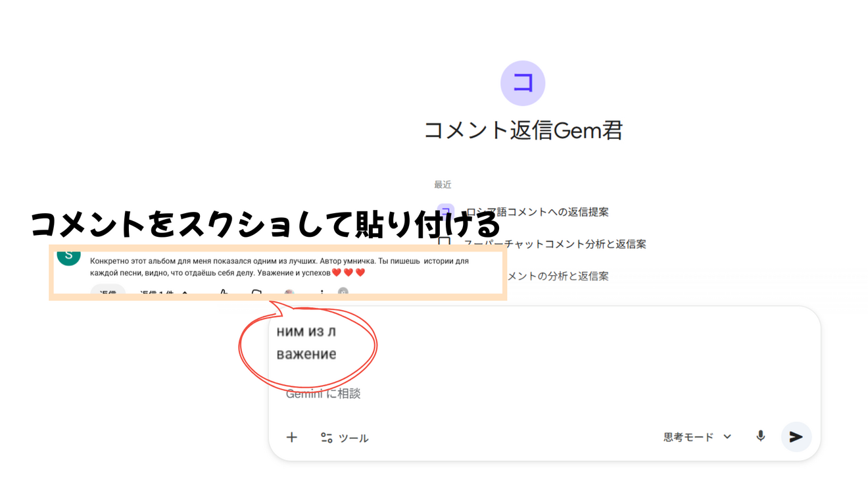Screen dimensions: 868x489
Task: Activate the microphone icon for voice input
Action: point(759,436)
